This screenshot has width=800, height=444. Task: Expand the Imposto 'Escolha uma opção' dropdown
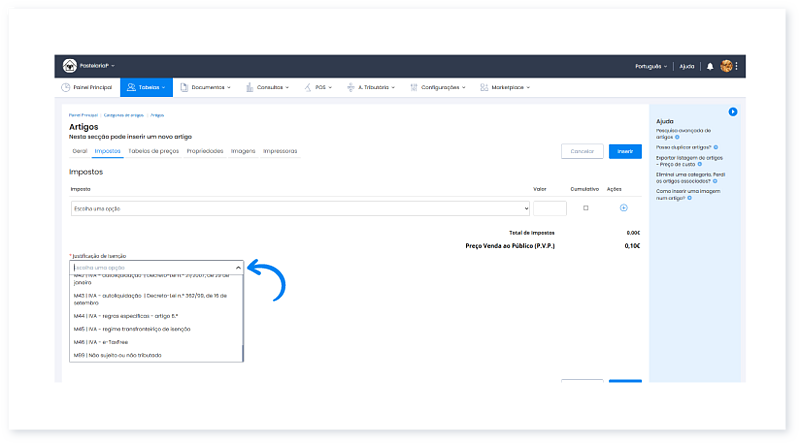(299, 208)
